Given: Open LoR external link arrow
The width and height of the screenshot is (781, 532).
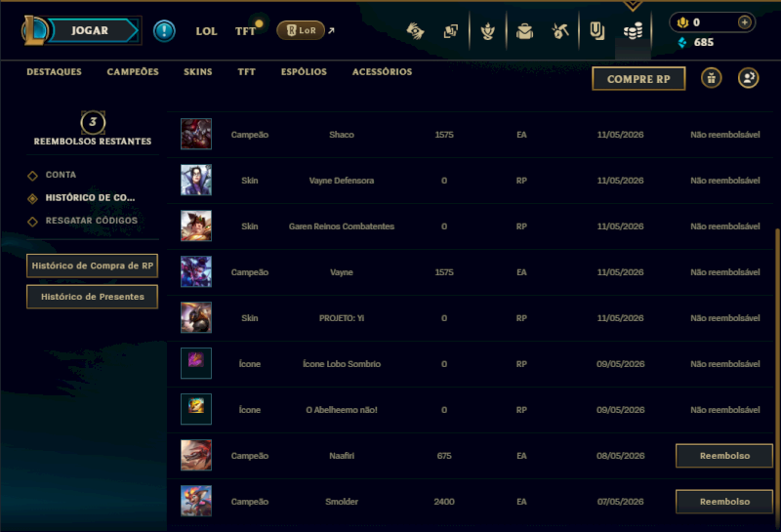Looking at the screenshot, I should tap(331, 31).
